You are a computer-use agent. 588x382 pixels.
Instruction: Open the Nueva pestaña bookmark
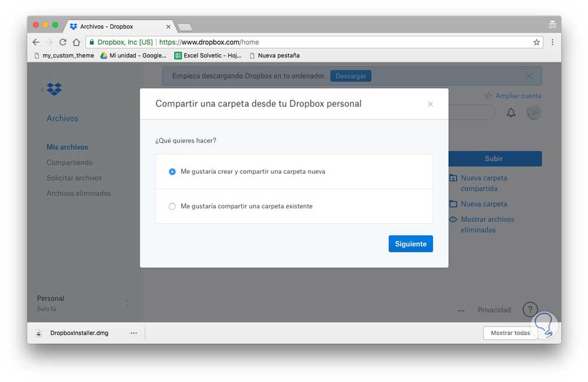(275, 55)
